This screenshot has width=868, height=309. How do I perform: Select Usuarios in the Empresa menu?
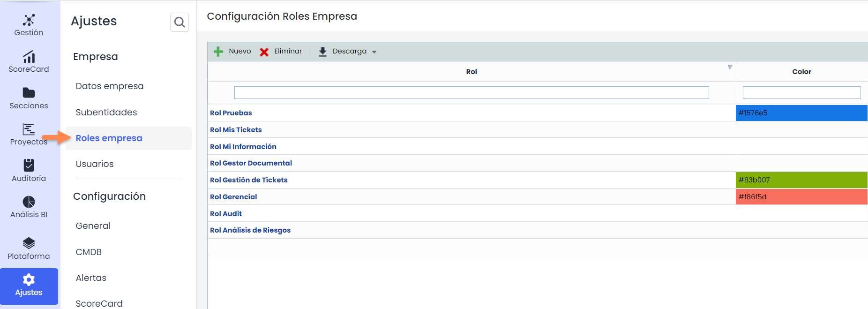point(95,164)
